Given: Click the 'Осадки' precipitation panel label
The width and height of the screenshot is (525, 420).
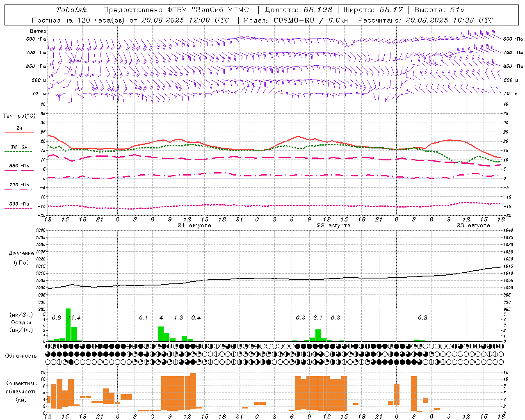Looking at the screenshot, I should pyautogui.click(x=21, y=322).
